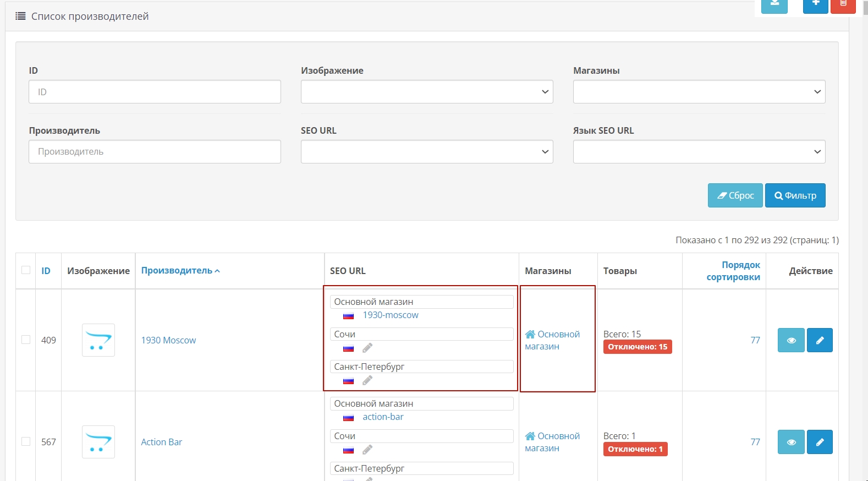Expand the Магазины filter dropdown
The image size is (868, 481).
[x=699, y=92]
